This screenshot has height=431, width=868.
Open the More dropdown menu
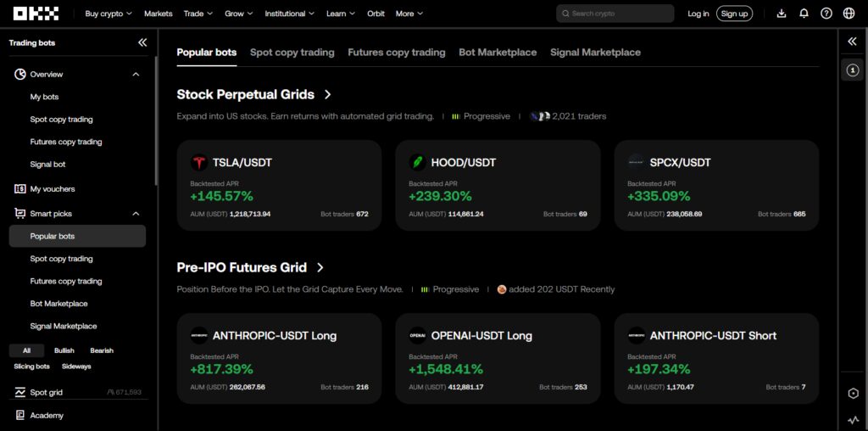click(409, 14)
